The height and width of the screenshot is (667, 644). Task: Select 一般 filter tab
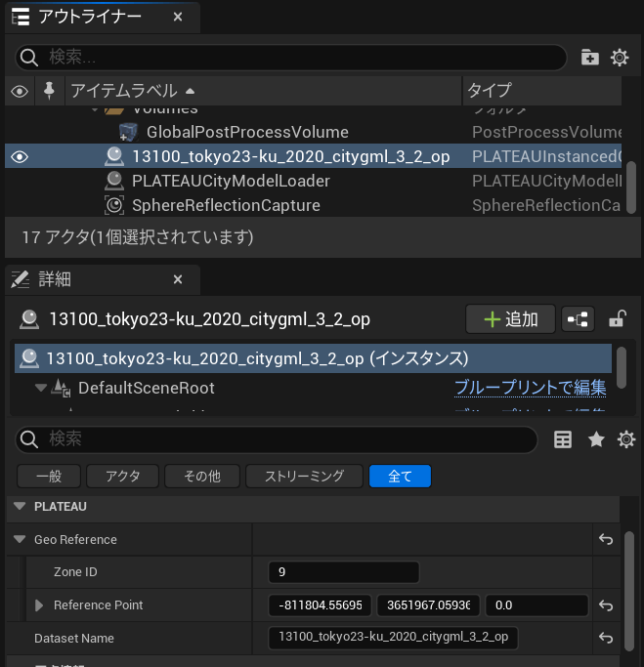[49, 476]
